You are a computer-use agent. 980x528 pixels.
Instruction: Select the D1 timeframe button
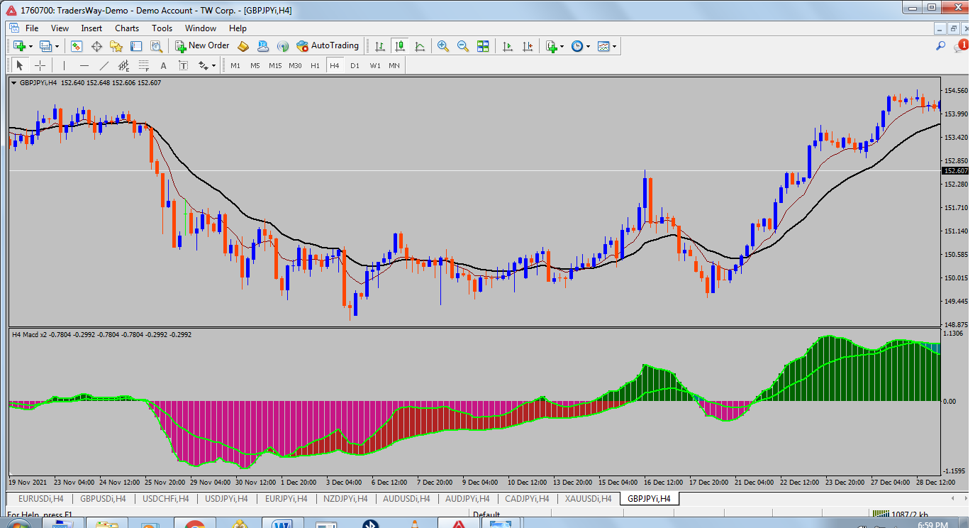355,66
